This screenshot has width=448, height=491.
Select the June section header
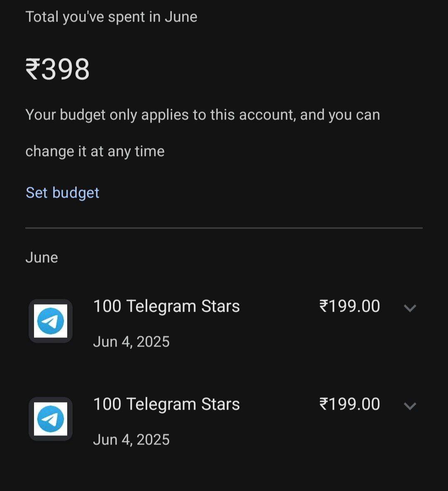41,257
